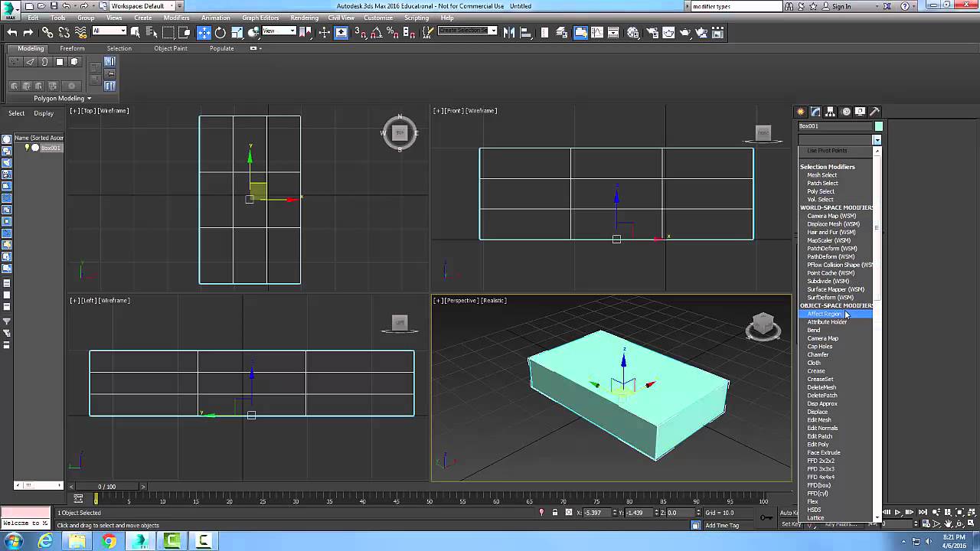Screen dimensions: 980x551
Task: Click the Box001 object name field
Action: point(835,126)
